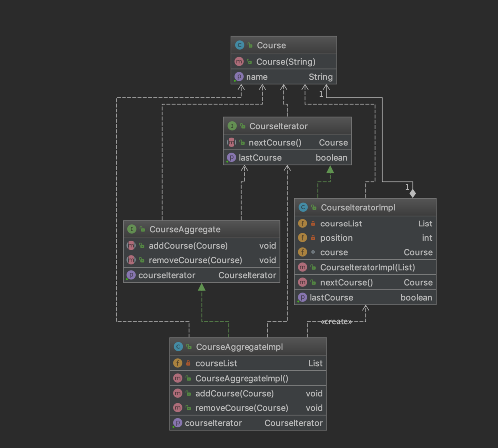Viewport: 498px width, 448px height.
Task: Click the property icon beside lastCourse in CourseIterator
Action: click(231, 157)
